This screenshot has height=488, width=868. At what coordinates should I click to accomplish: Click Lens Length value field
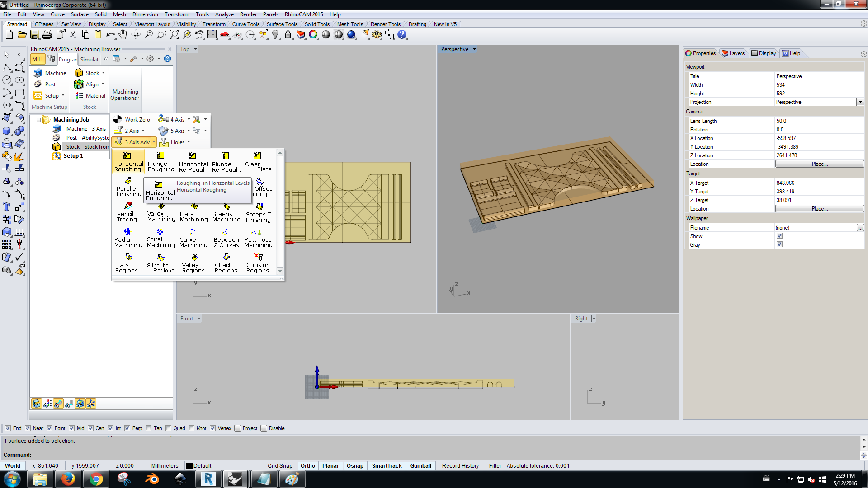click(819, 121)
